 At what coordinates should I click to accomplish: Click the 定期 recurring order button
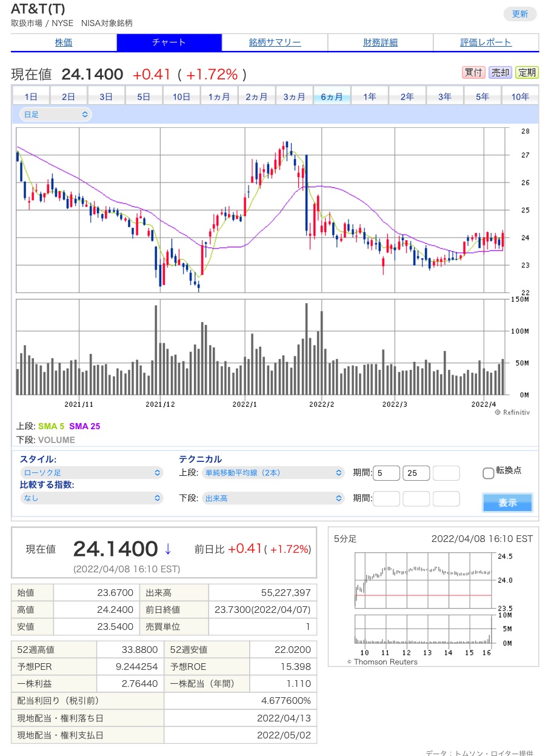click(527, 73)
